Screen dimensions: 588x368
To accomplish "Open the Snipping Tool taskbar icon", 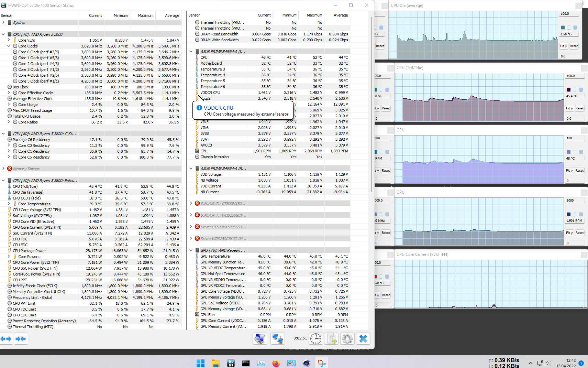I will tap(322, 363).
